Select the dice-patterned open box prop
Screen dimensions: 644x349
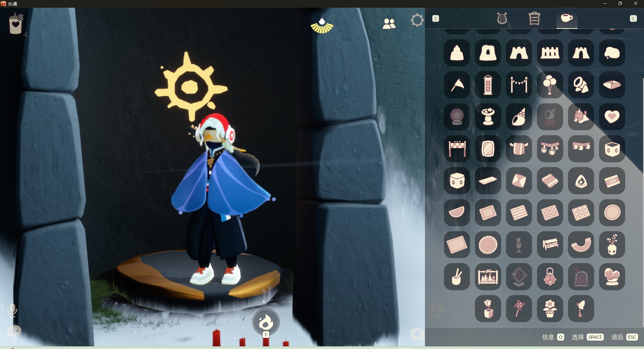tap(612, 149)
